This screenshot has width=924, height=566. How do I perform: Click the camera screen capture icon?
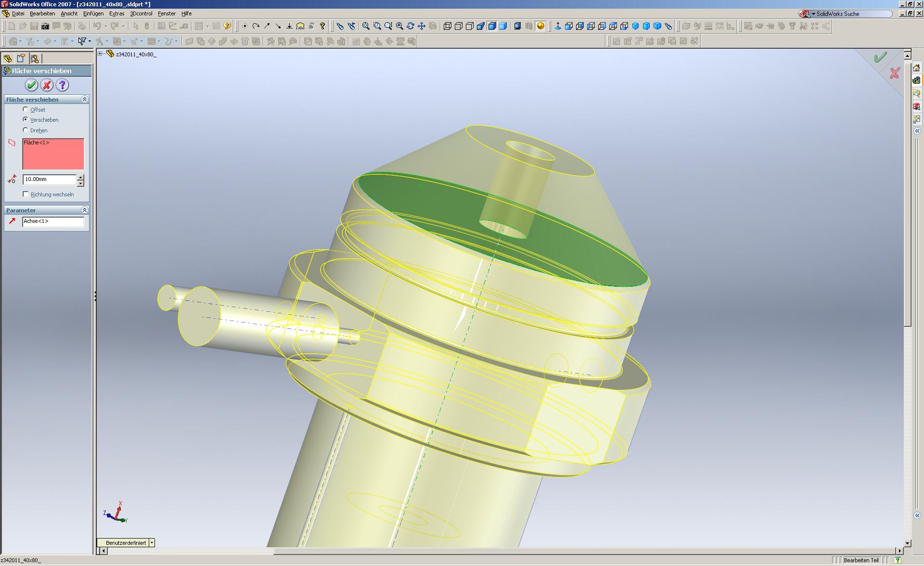point(45,26)
